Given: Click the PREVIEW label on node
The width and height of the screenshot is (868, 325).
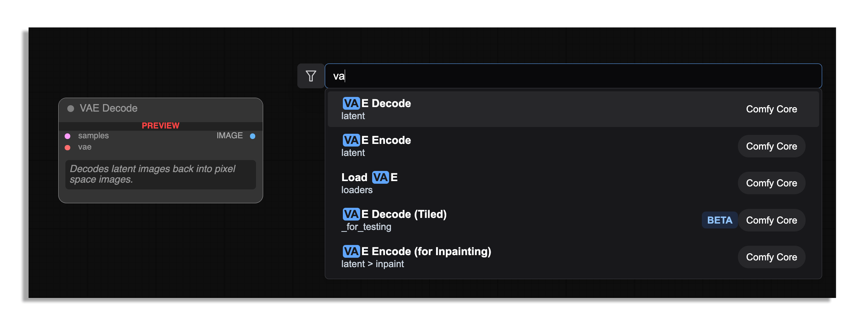Looking at the screenshot, I should tap(161, 125).
